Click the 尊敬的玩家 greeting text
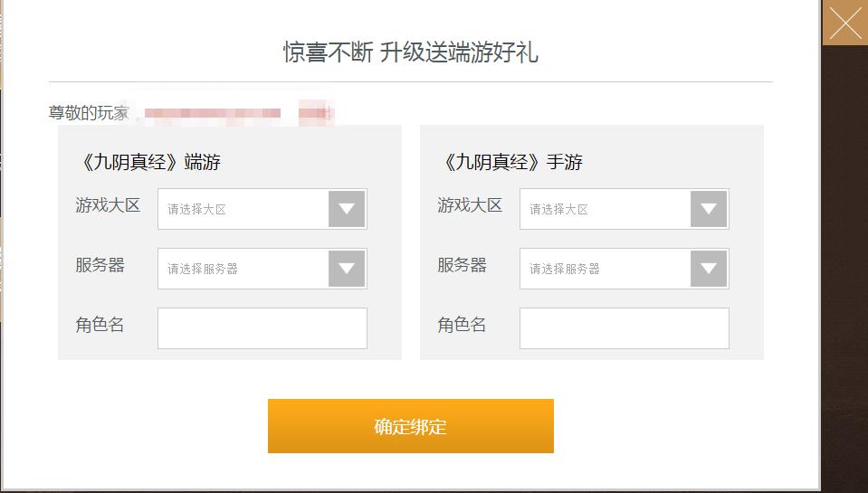 (x=89, y=113)
